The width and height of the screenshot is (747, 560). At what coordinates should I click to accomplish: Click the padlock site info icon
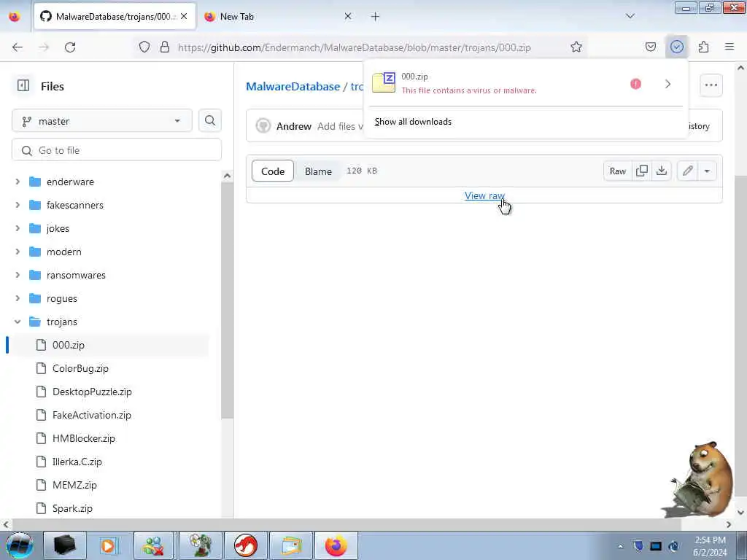tap(165, 47)
